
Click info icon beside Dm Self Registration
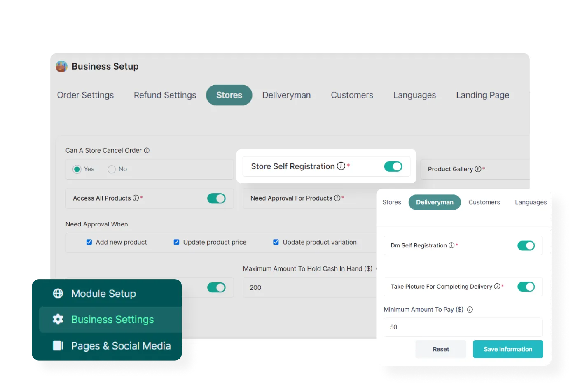click(x=451, y=245)
